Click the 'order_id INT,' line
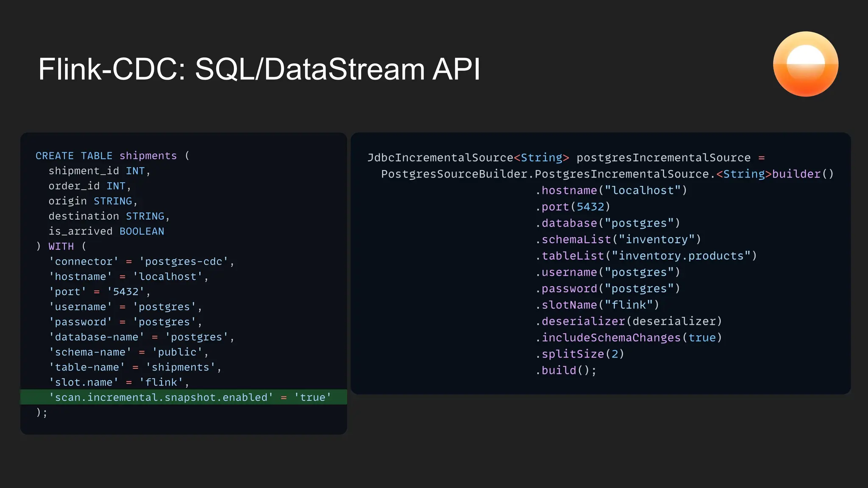868x488 pixels. point(90,186)
